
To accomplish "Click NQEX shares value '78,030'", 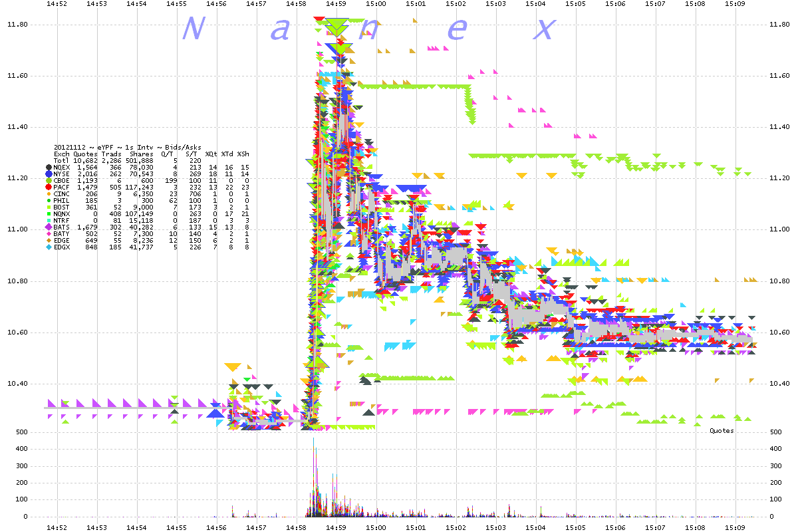I will pyautogui.click(x=142, y=167).
